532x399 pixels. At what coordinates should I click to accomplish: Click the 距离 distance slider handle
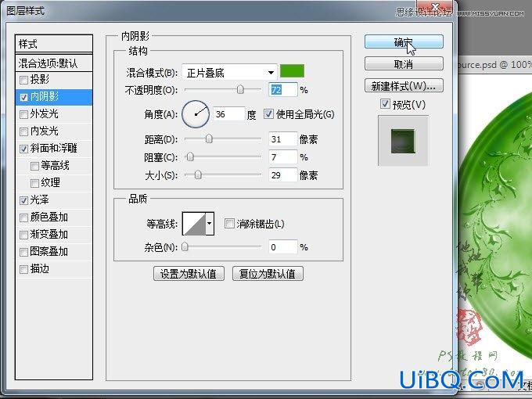click(209, 138)
